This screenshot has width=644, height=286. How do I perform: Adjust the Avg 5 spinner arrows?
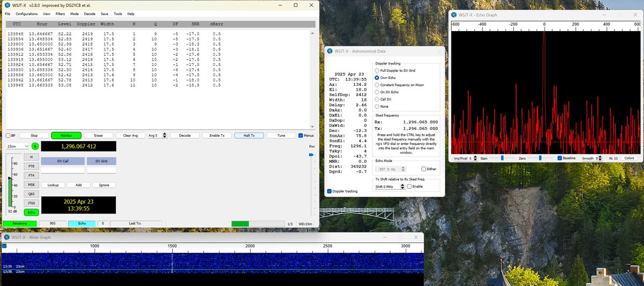point(164,135)
